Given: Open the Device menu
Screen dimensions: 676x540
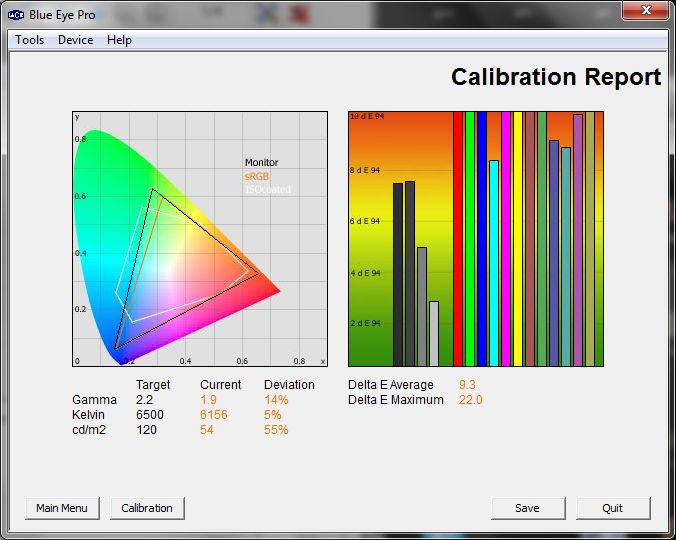Looking at the screenshot, I should click(75, 40).
